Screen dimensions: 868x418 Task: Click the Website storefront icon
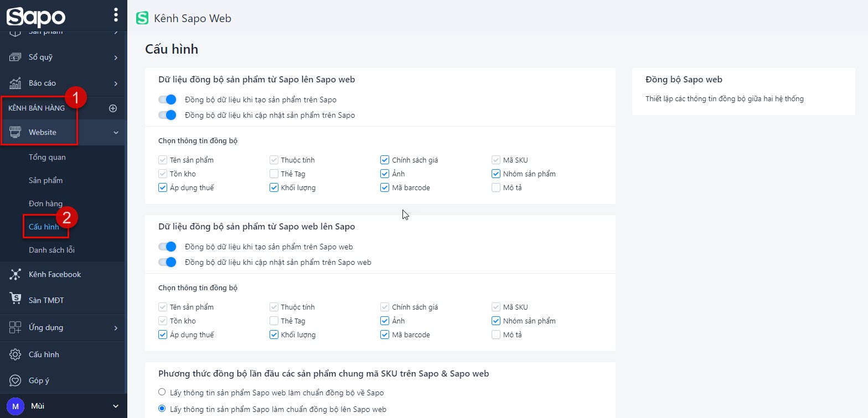15,132
